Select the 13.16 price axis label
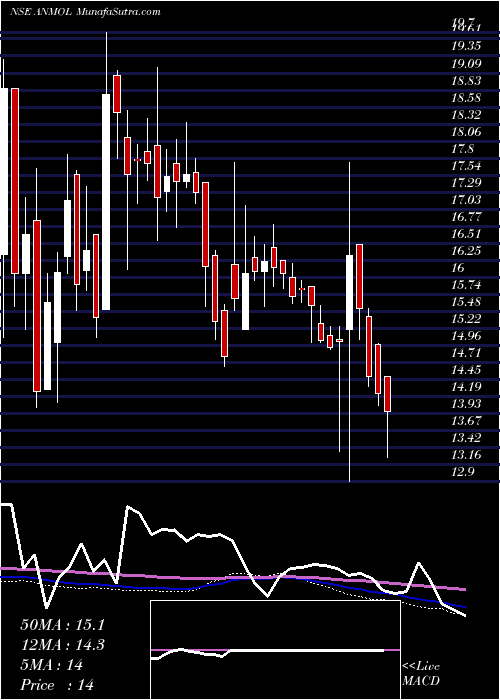The width and height of the screenshot is (500, 700). [x=467, y=454]
